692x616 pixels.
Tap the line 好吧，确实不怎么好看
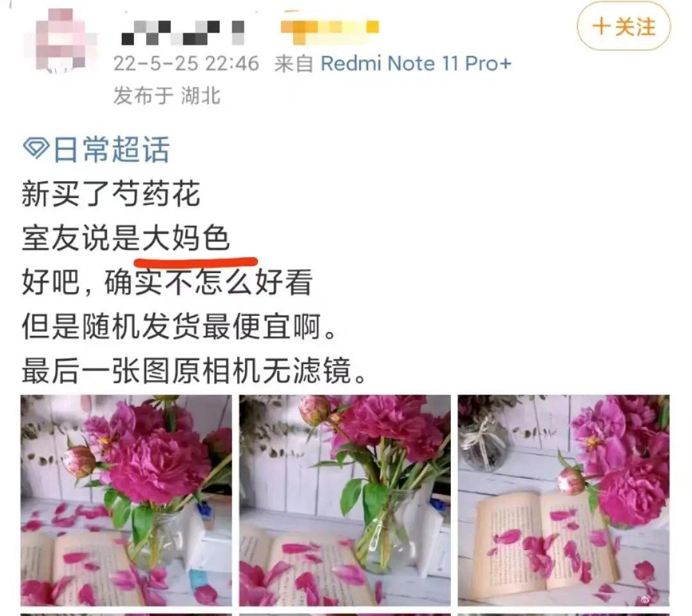[x=167, y=282]
